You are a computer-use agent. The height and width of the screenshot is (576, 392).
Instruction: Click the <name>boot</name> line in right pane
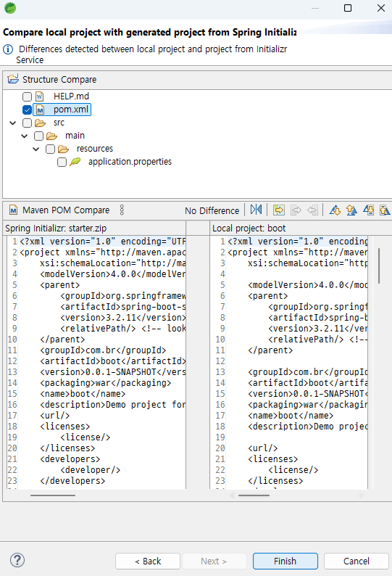click(291, 416)
